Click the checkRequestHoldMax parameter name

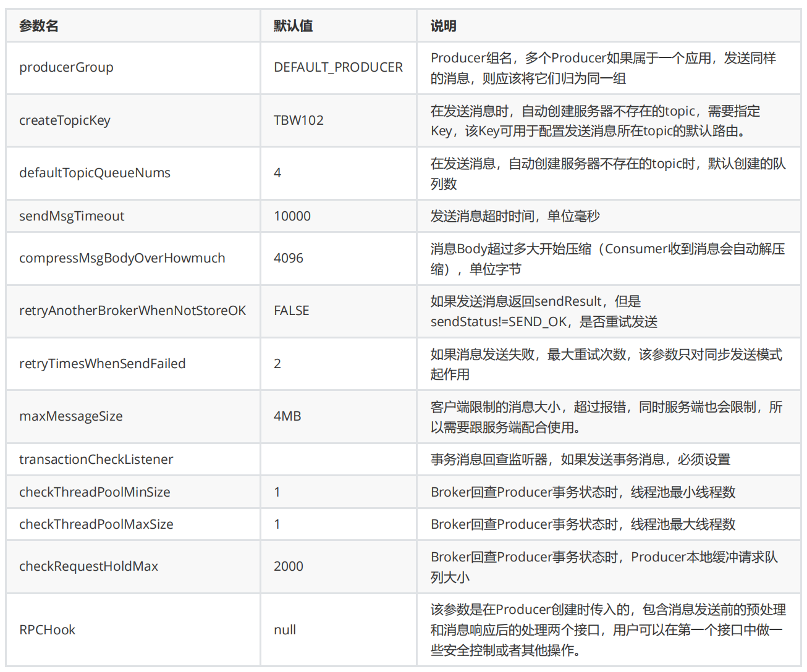click(x=88, y=566)
